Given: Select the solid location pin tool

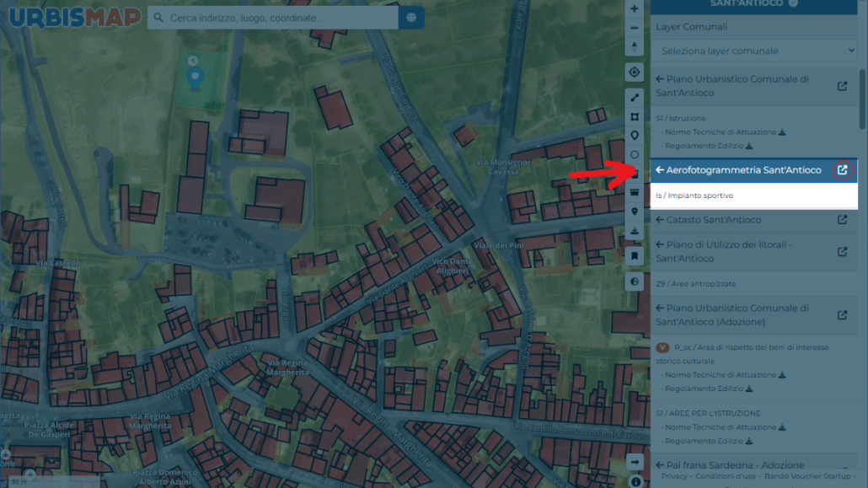Looking at the screenshot, I should 635,212.
